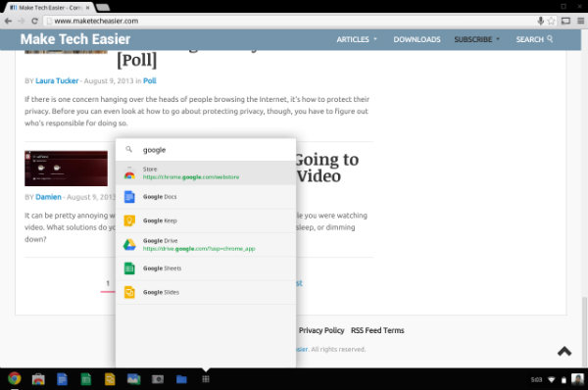Click the RSS Feed Terms footer link
Viewport: 588px width, 390px height.
point(377,330)
